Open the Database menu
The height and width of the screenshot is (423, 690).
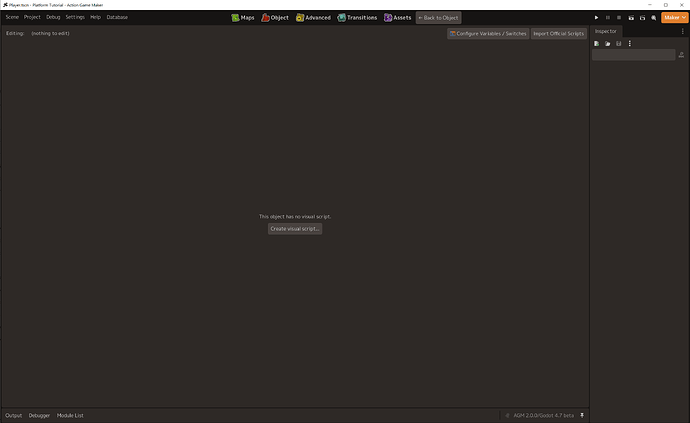pos(117,17)
